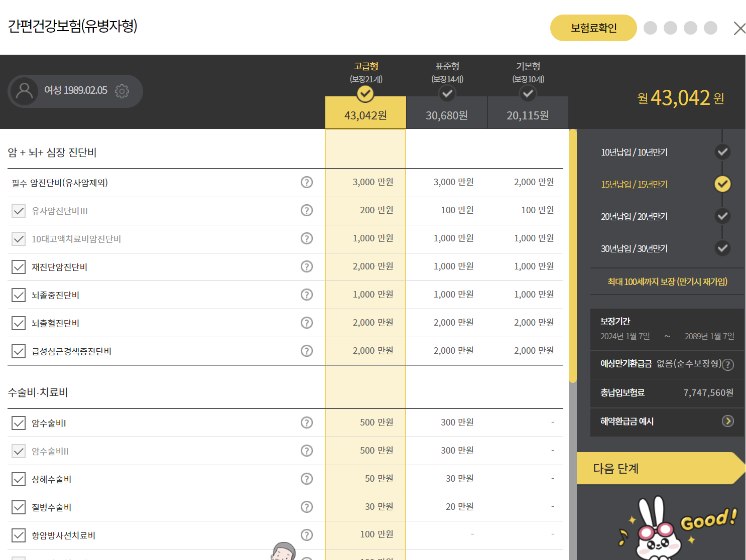The image size is (746, 560).
Task: Click the 여성 1989.02.05 profile pill
Action: [75, 91]
